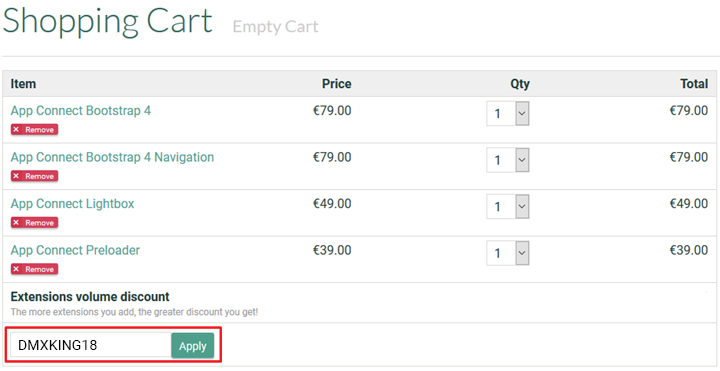Focus the coupon code input field
The image size is (720, 371).
coord(90,345)
